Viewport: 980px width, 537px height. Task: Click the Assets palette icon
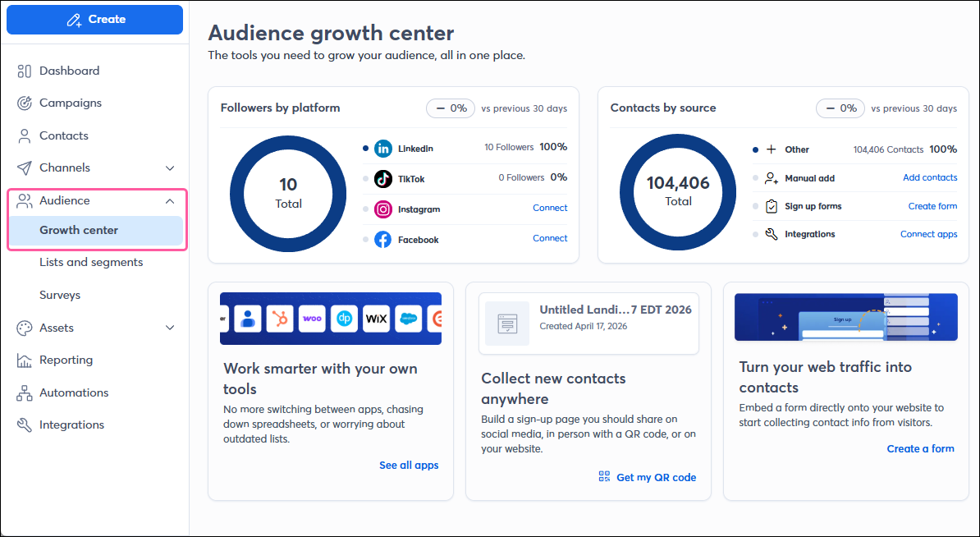coord(25,328)
